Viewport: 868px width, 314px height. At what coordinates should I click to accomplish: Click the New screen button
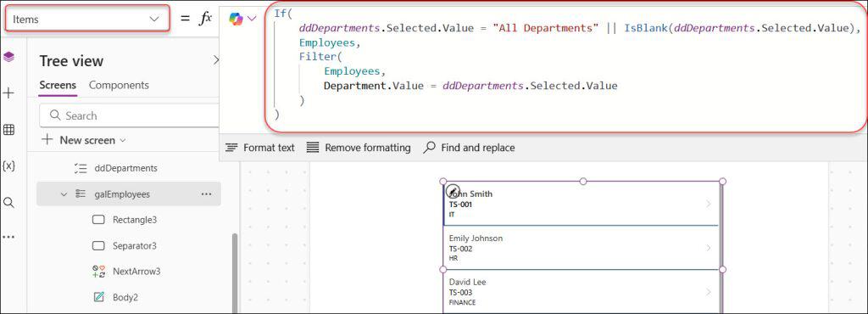84,140
